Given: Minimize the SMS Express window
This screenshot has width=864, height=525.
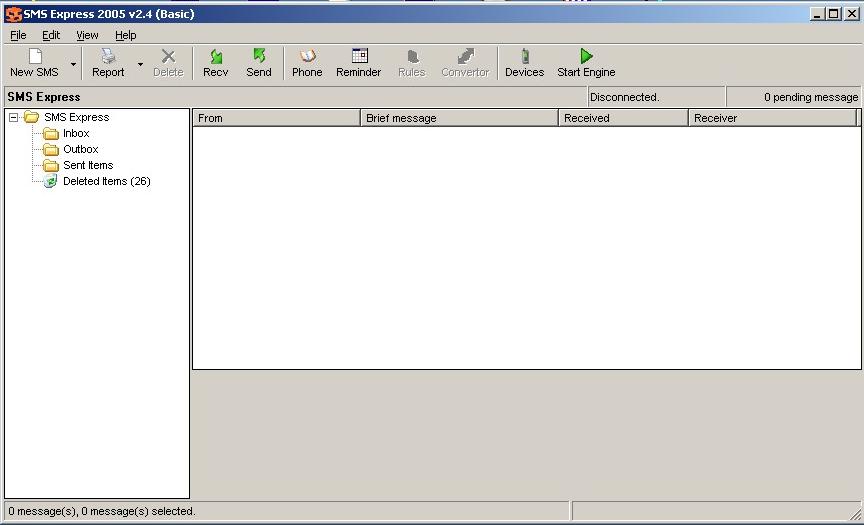Looking at the screenshot, I should pyautogui.click(x=817, y=14).
